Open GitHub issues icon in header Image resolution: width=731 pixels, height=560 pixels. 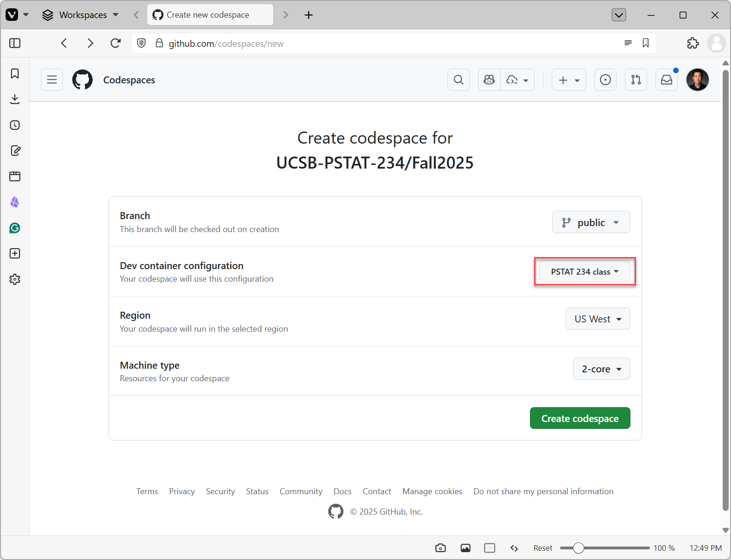point(605,80)
